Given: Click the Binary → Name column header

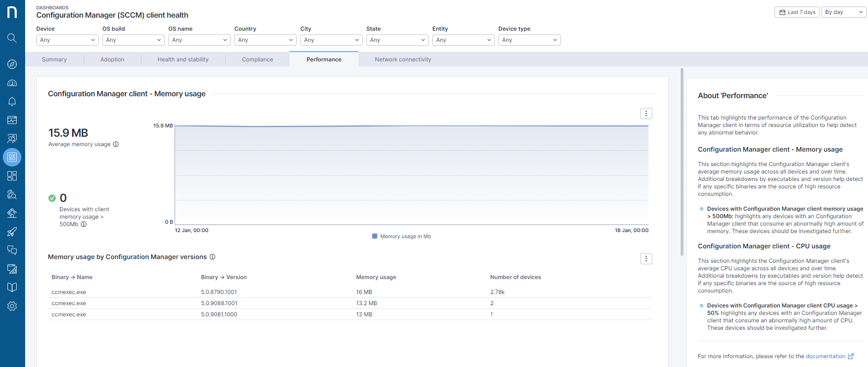Looking at the screenshot, I should tap(72, 277).
